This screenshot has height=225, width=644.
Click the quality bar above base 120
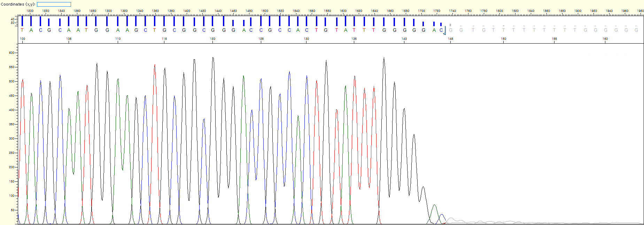[212, 21]
